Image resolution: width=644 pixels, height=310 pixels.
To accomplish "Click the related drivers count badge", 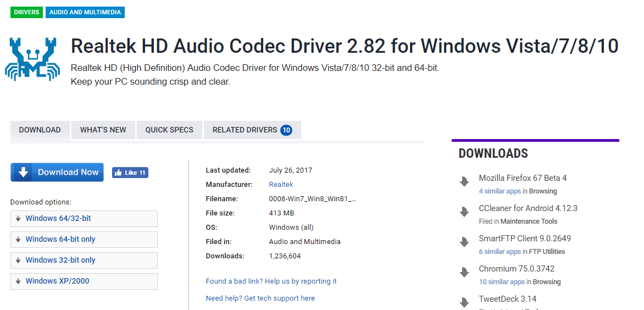I will (286, 130).
